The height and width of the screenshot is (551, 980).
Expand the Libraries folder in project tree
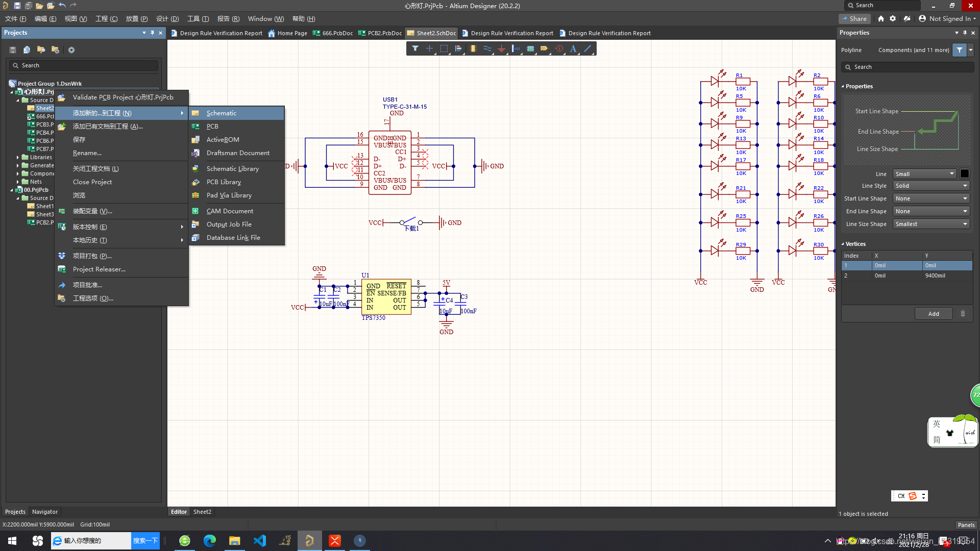click(x=18, y=157)
